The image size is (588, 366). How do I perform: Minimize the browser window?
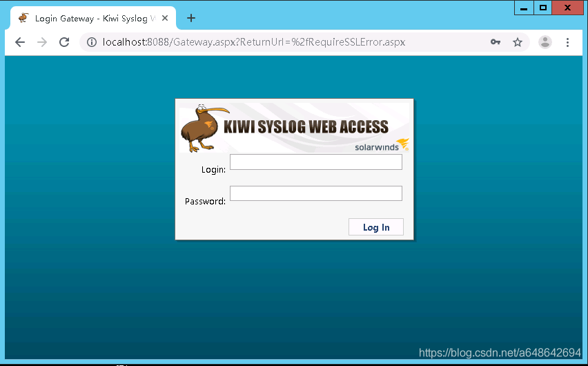[x=524, y=8]
